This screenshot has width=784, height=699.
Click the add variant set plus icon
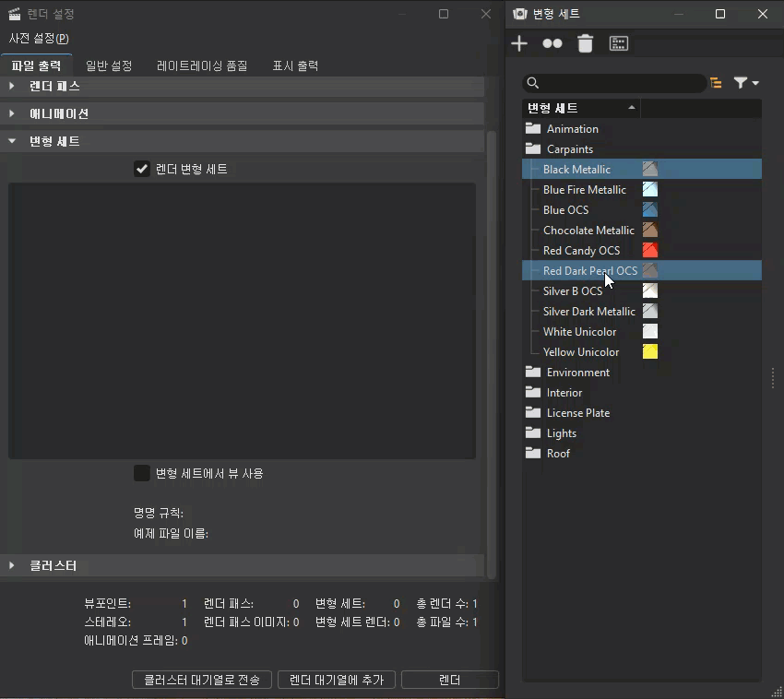point(519,43)
